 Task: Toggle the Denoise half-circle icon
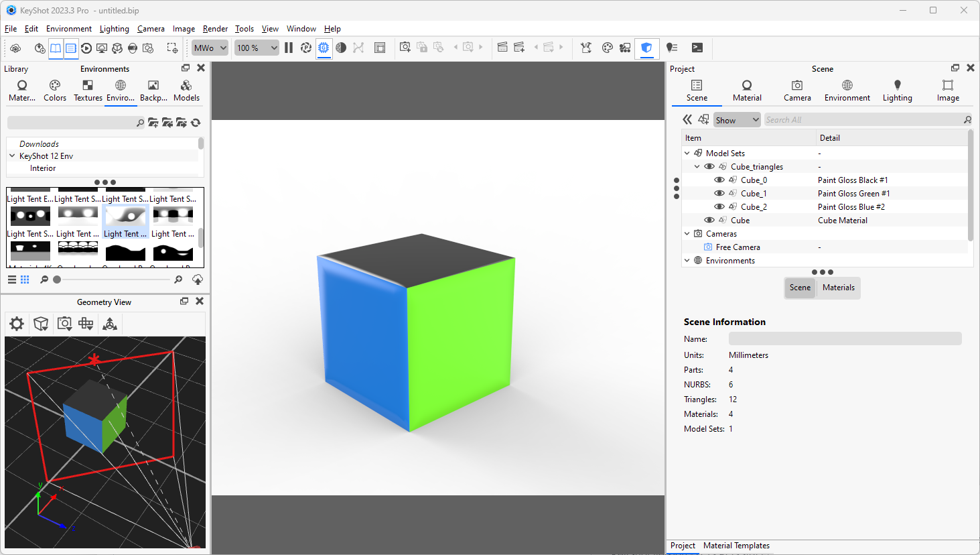point(341,48)
